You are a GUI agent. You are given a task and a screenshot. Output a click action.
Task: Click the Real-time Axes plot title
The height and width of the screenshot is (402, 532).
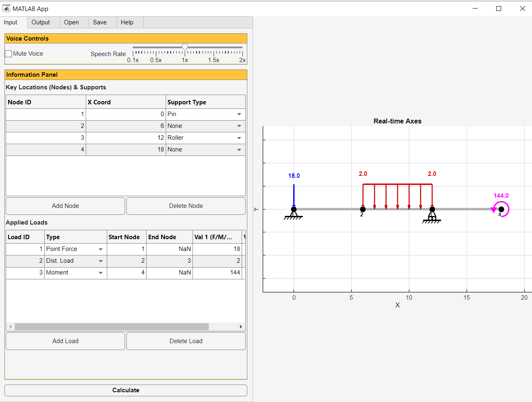398,121
